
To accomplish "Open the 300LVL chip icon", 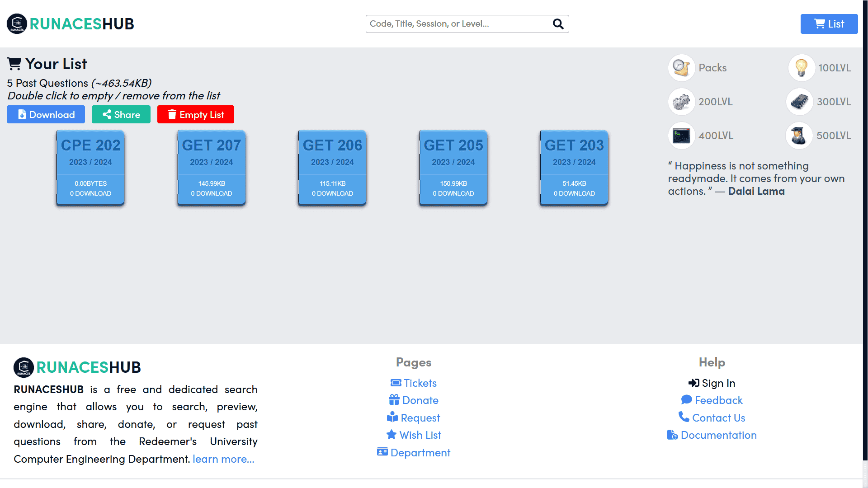I will pyautogui.click(x=799, y=102).
